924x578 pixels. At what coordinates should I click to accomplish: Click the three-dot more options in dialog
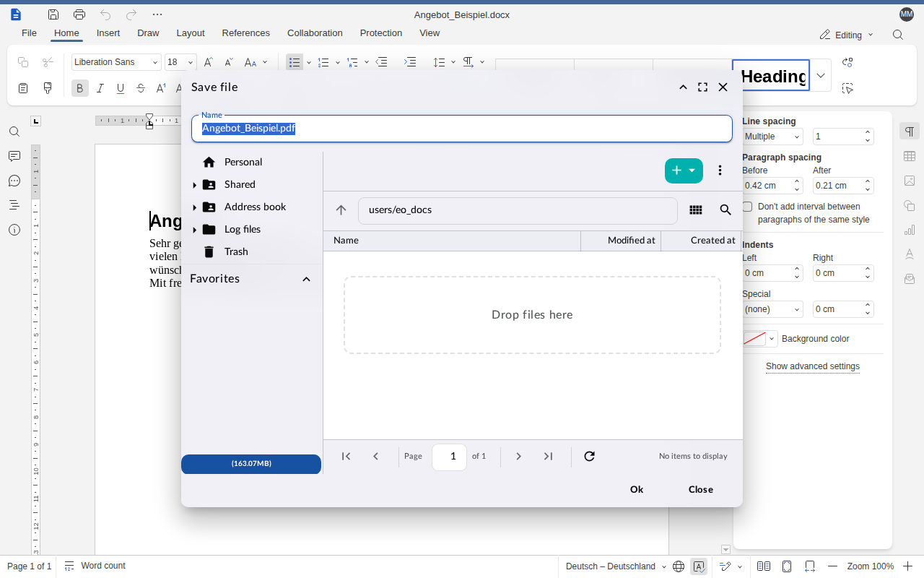tap(720, 171)
